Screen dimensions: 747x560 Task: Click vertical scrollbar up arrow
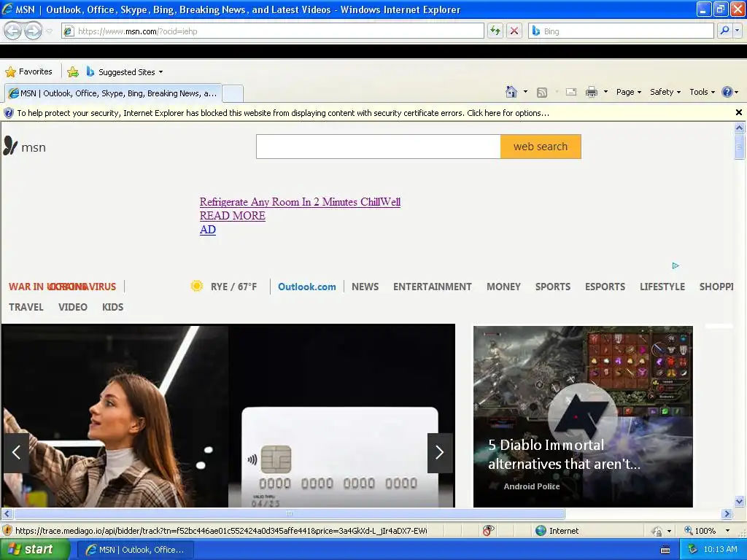[740, 128]
